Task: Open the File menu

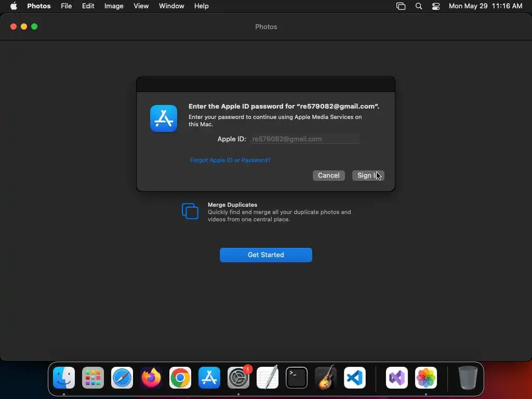Action: pos(66,6)
